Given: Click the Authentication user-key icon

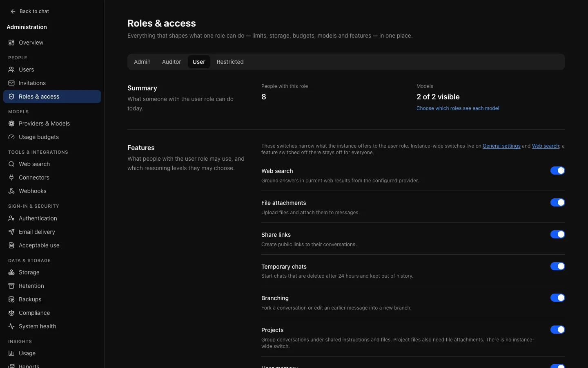Looking at the screenshot, I should (11, 218).
